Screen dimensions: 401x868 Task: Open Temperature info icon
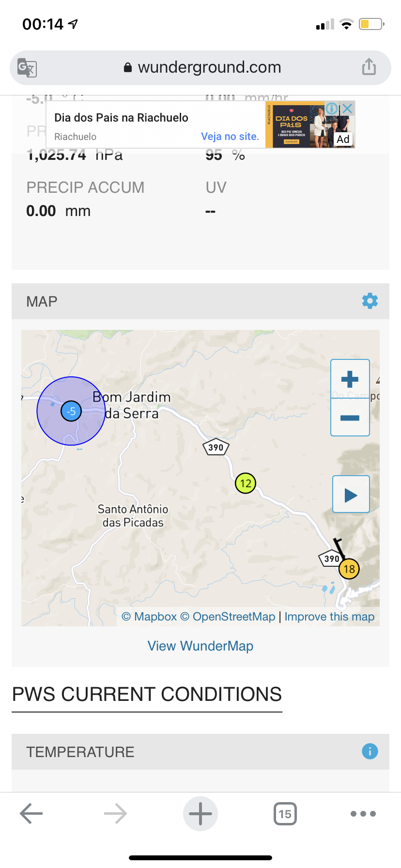(370, 751)
